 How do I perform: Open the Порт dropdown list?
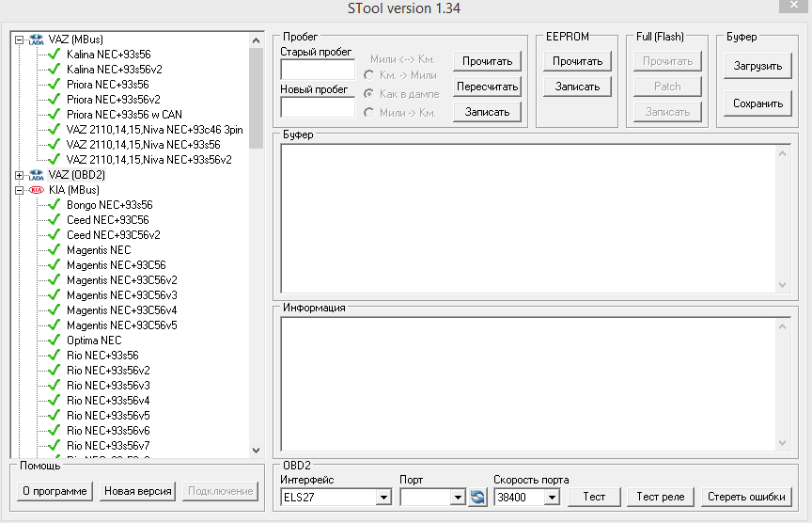pos(458,498)
